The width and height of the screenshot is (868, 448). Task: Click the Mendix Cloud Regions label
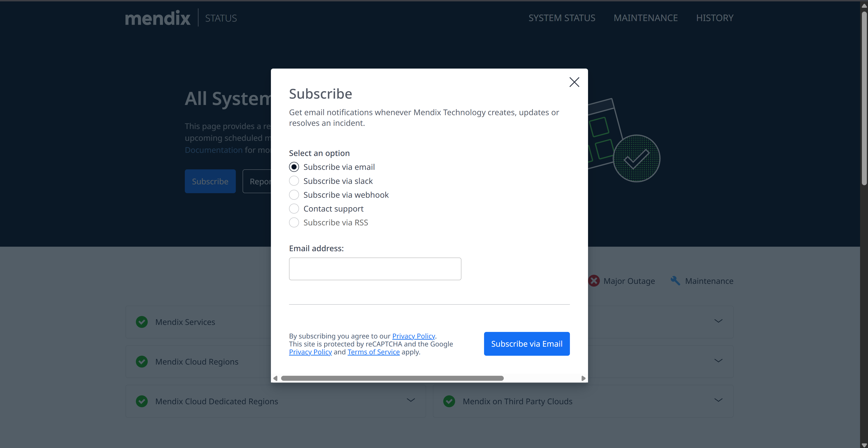click(x=197, y=362)
